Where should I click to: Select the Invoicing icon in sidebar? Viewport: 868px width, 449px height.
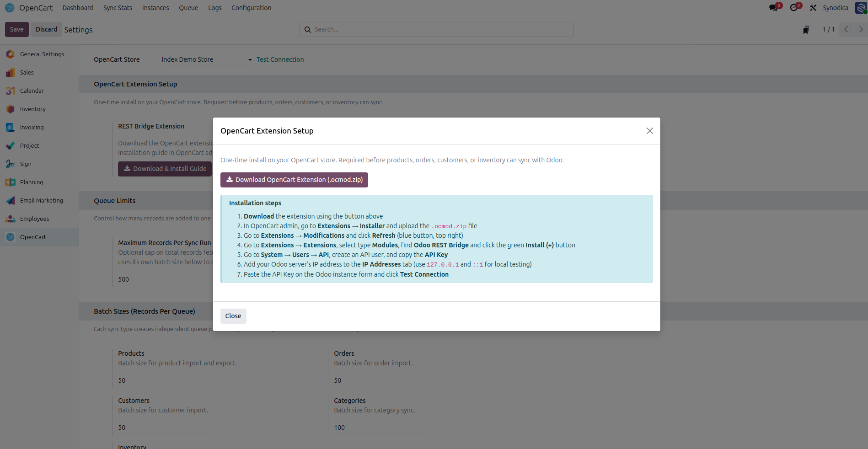[10, 127]
